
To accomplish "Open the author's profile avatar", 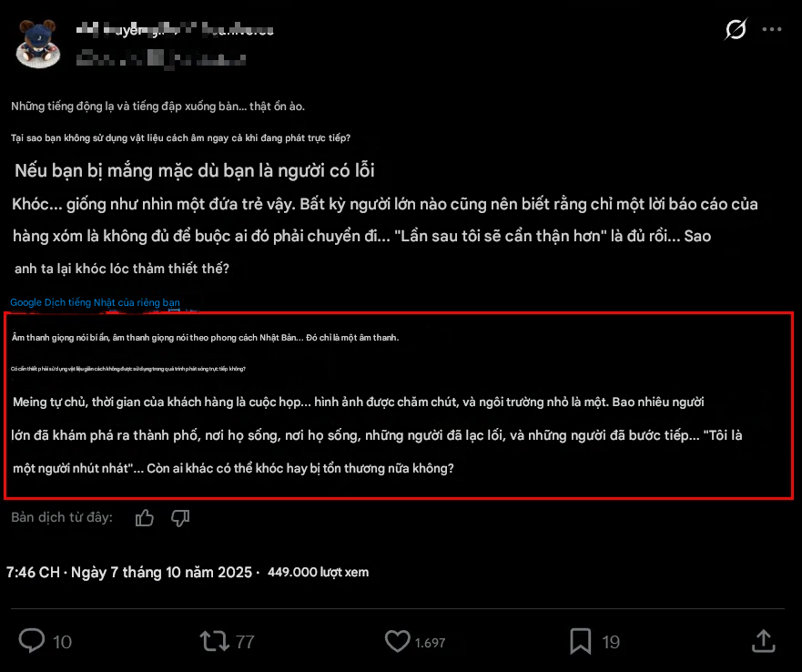I will pyautogui.click(x=38, y=42).
